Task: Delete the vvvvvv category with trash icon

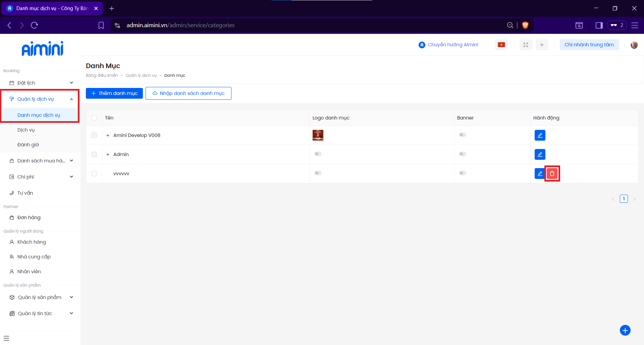Action: coord(552,174)
